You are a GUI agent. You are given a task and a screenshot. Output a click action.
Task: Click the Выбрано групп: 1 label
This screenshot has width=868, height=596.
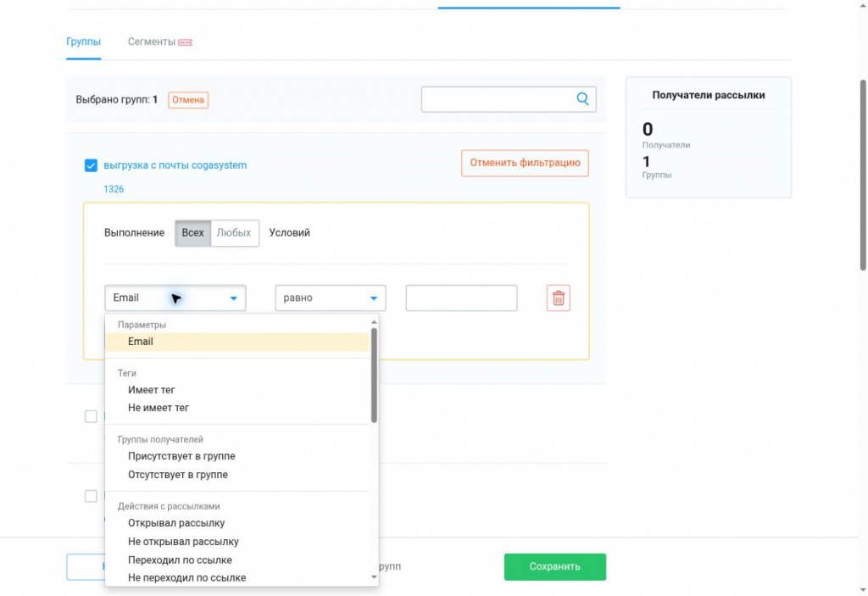click(117, 100)
